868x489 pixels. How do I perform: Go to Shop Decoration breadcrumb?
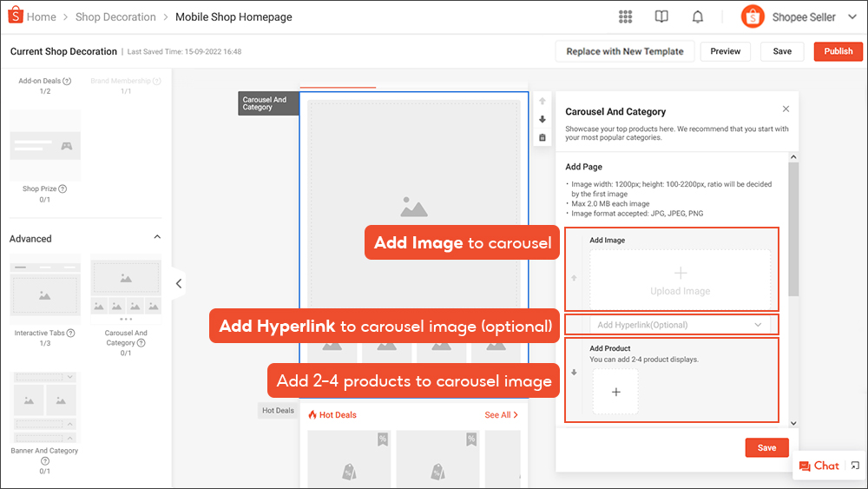pos(115,17)
